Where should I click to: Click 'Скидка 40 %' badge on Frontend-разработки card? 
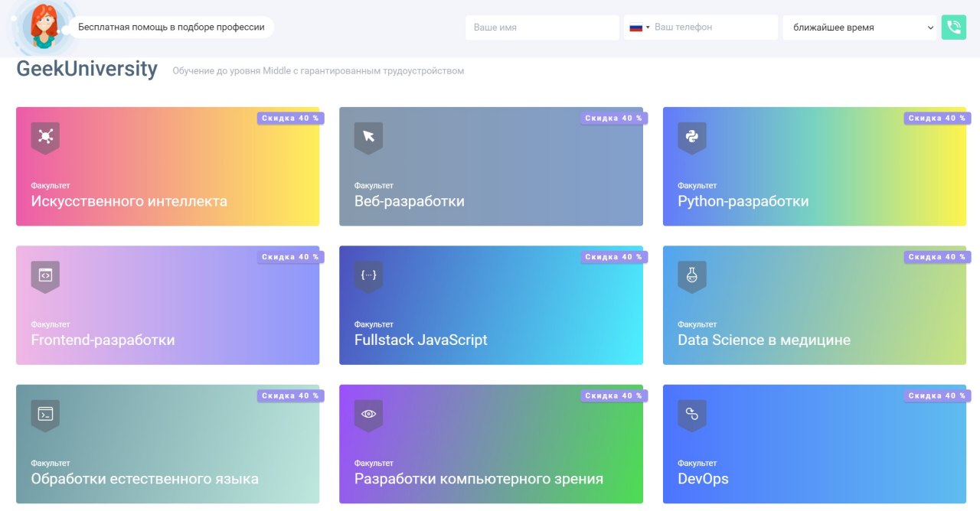(x=290, y=257)
